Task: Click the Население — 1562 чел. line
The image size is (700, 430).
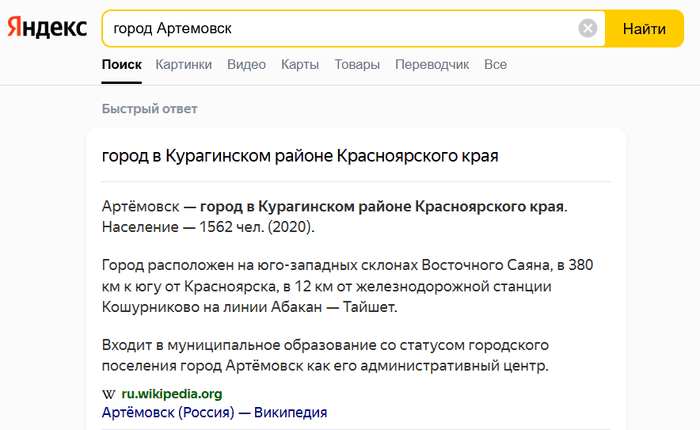Action: tap(208, 227)
